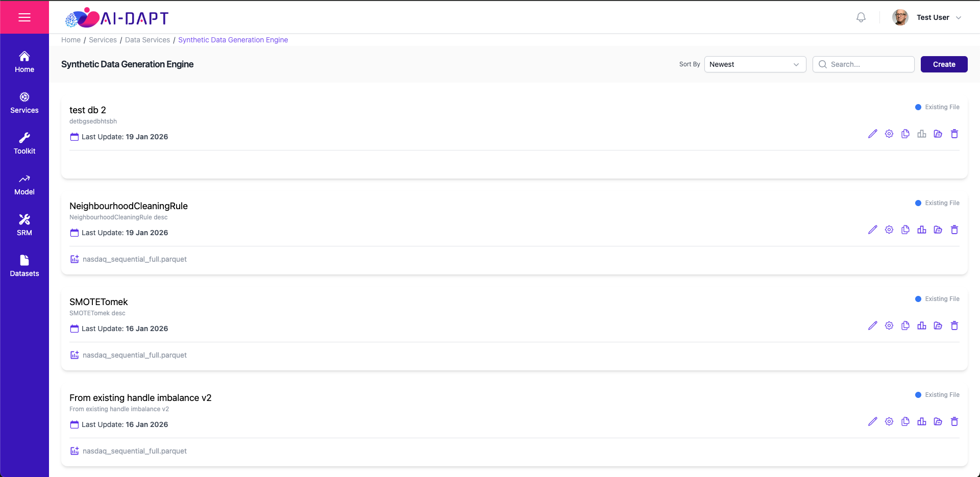Open Toolkit in sidebar
The image size is (980, 477).
pos(24,143)
